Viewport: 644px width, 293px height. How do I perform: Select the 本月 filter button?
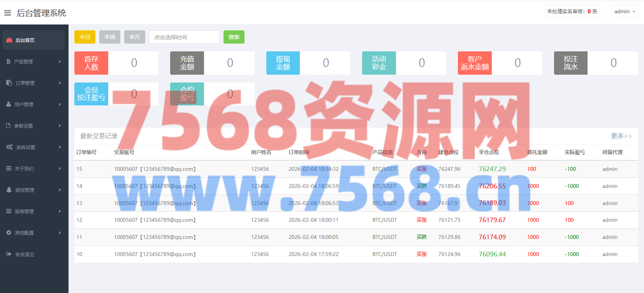(x=135, y=37)
